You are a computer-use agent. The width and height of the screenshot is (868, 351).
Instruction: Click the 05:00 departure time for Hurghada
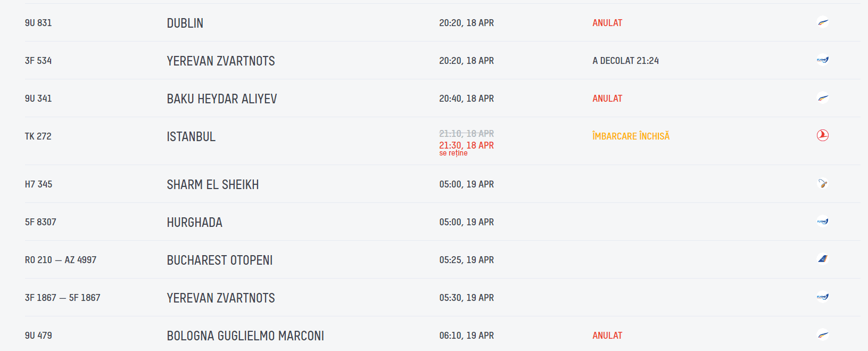[x=466, y=222]
